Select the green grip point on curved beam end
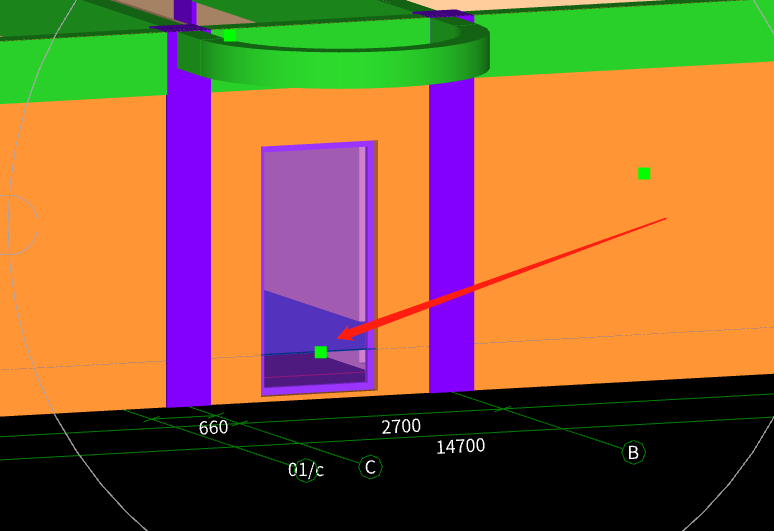The width and height of the screenshot is (774, 531). 230,36
